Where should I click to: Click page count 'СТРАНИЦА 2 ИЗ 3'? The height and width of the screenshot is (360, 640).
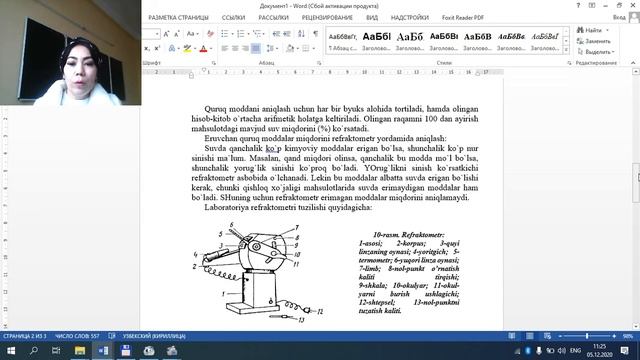point(25,336)
